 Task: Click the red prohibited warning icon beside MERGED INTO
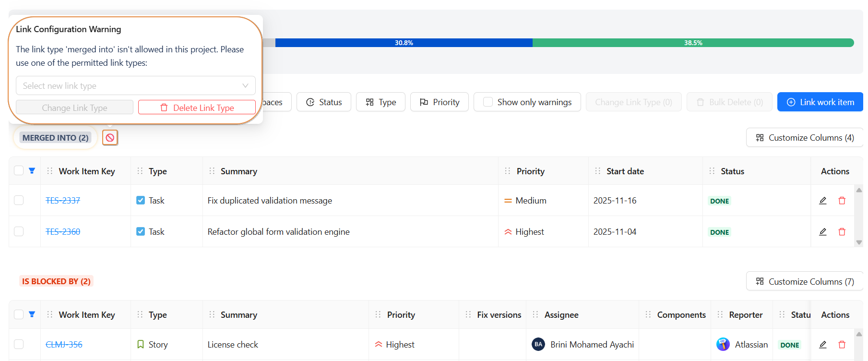pos(110,138)
